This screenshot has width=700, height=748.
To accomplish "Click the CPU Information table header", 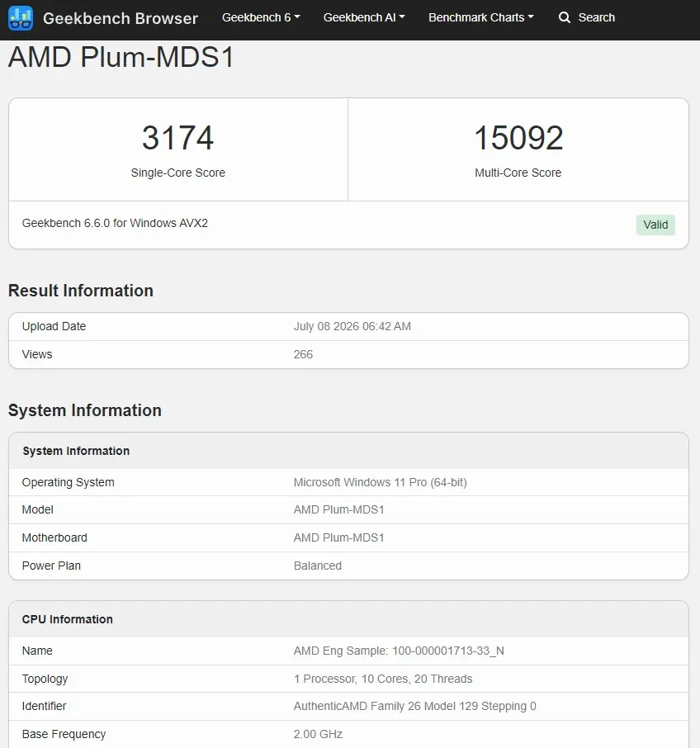I will click(67, 619).
